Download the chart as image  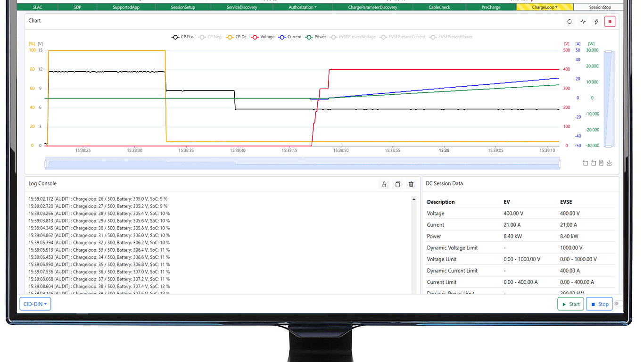pyautogui.click(x=609, y=163)
